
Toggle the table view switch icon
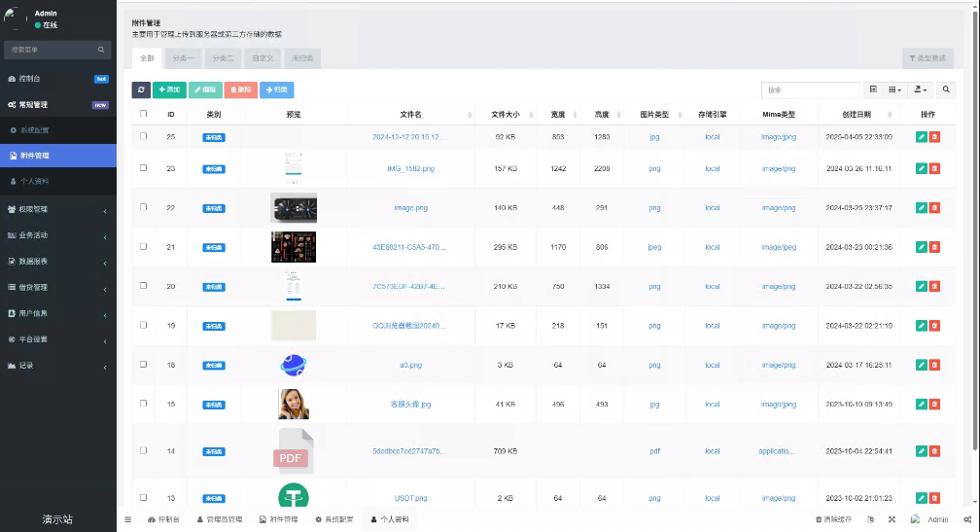pyautogui.click(x=873, y=89)
